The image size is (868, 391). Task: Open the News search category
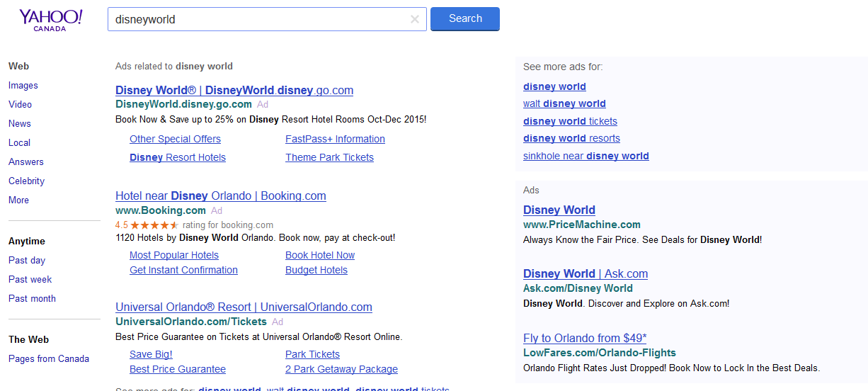click(x=19, y=124)
